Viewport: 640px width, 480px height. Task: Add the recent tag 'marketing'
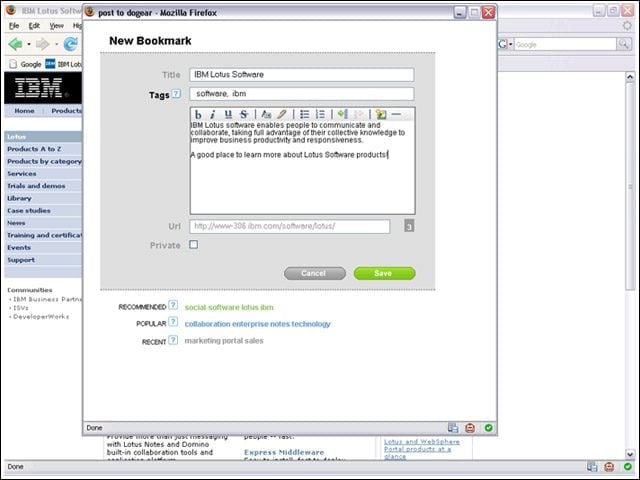click(x=202, y=341)
